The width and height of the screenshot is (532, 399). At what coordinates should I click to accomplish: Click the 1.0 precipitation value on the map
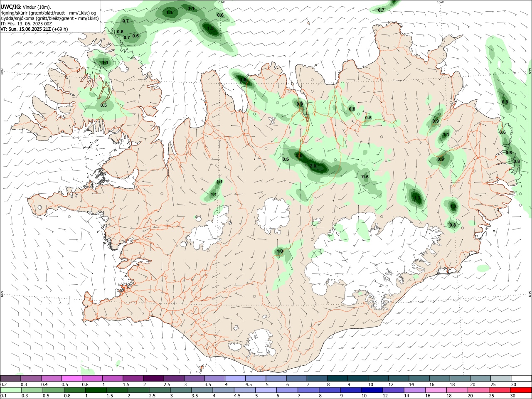tap(280, 251)
